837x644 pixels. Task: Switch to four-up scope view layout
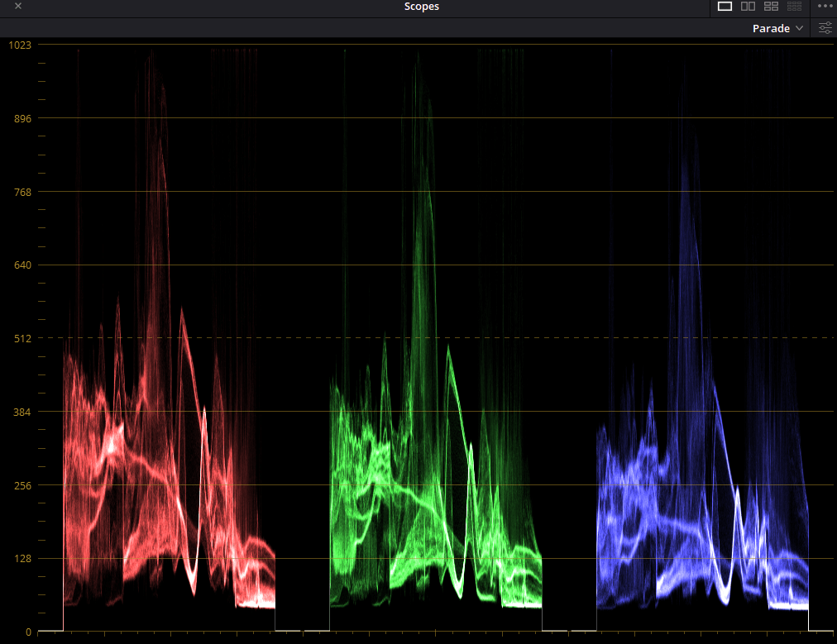[x=771, y=7]
